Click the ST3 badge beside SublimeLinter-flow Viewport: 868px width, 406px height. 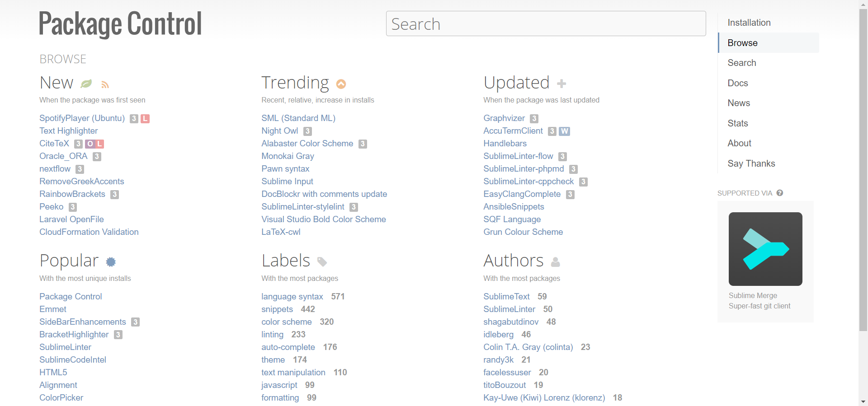[562, 157]
